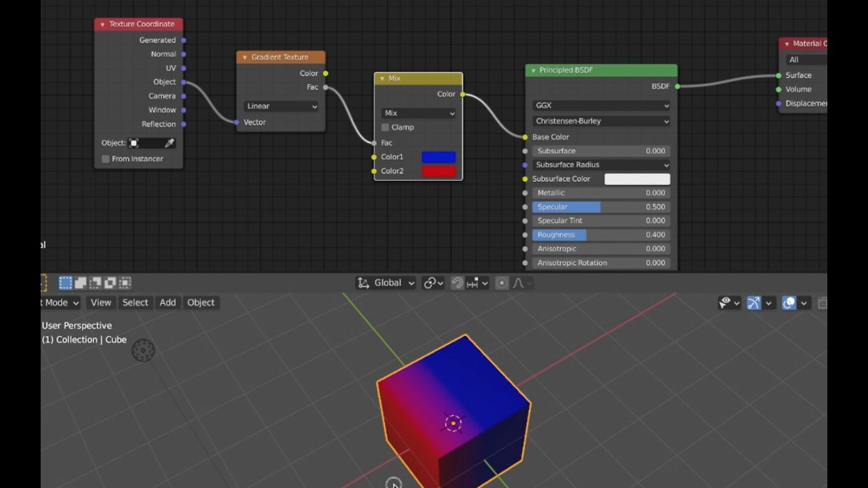Open the object type visibility eye icon
The width and height of the screenshot is (868, 488).
[x=730, y=303]
